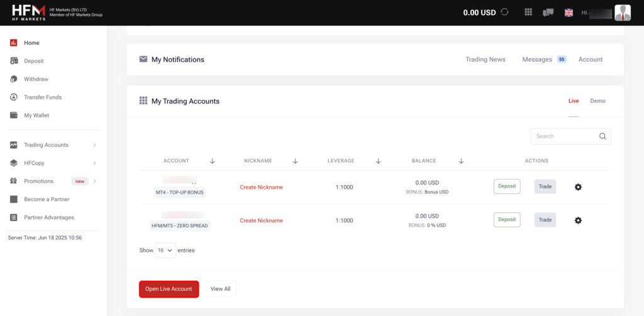The image size is (644, 316).
Task: Click Trade for HFM/MT5 Zero Spread account
Action: 545,220
